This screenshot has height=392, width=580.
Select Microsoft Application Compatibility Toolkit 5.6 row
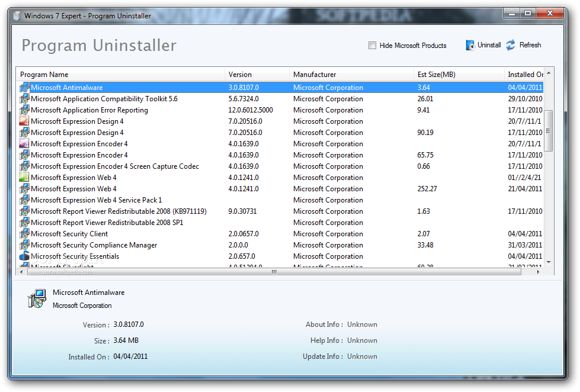click(x=281, y=99)
